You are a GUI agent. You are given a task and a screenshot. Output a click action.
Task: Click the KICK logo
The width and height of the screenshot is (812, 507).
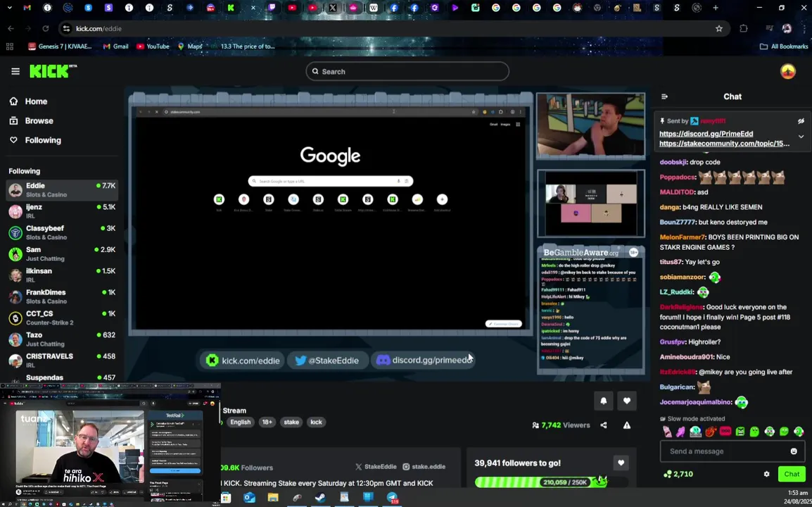(53, 71)
